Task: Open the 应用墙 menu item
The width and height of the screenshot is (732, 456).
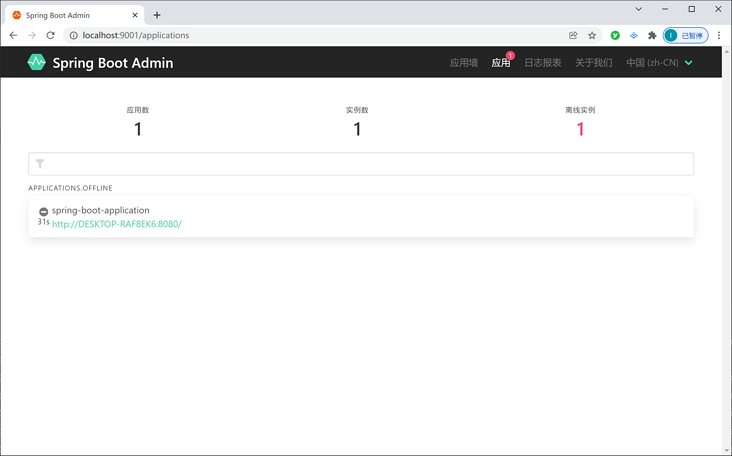Action: [464, 63]
